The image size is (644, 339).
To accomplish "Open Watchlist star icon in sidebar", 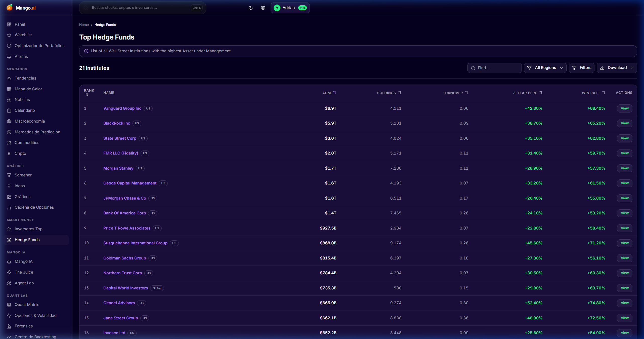I will pyautogui.click(x=9, y=35).
